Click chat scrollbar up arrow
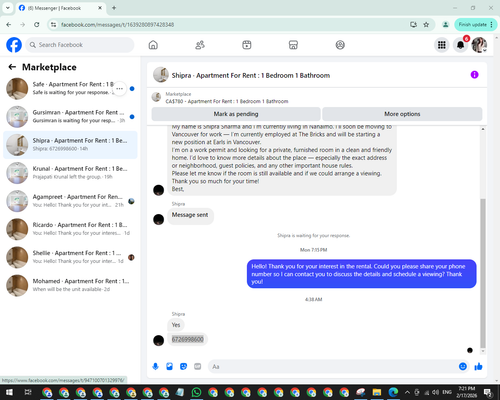Screen dimensions: 500x400 483,129
